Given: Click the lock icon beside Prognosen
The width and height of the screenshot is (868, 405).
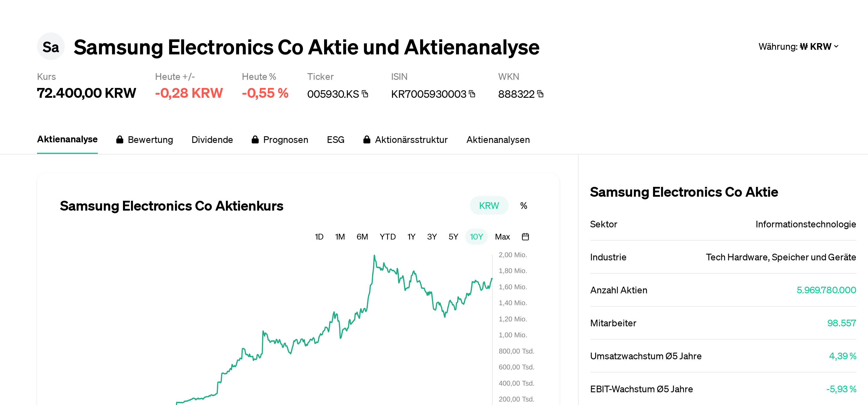Looking at the screenshot, I should (255, 139).
